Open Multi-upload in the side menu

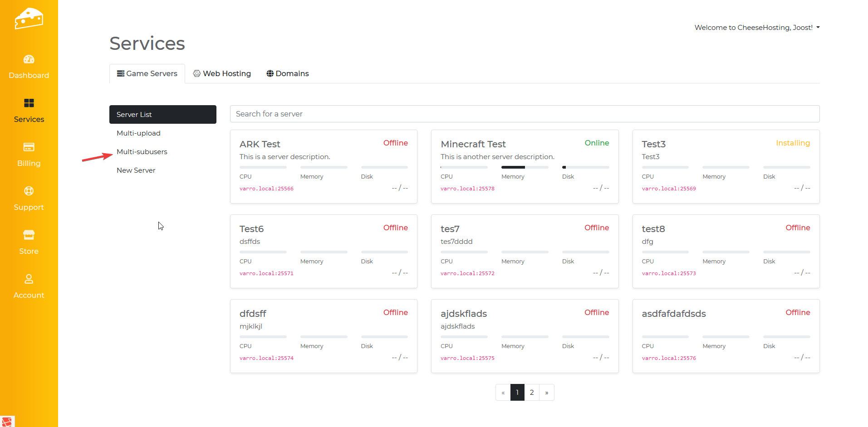[x=138, y=133]
